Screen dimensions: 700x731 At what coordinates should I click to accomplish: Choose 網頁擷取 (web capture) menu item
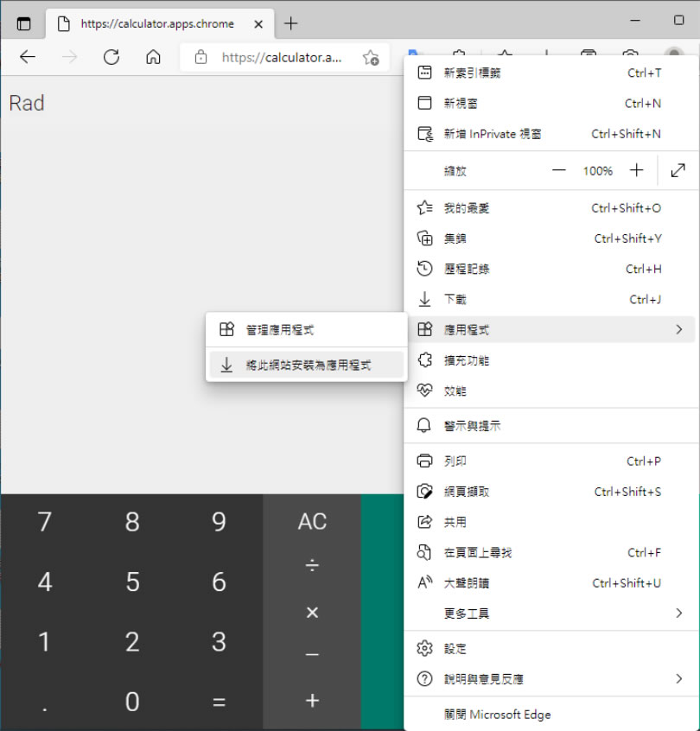550,492
